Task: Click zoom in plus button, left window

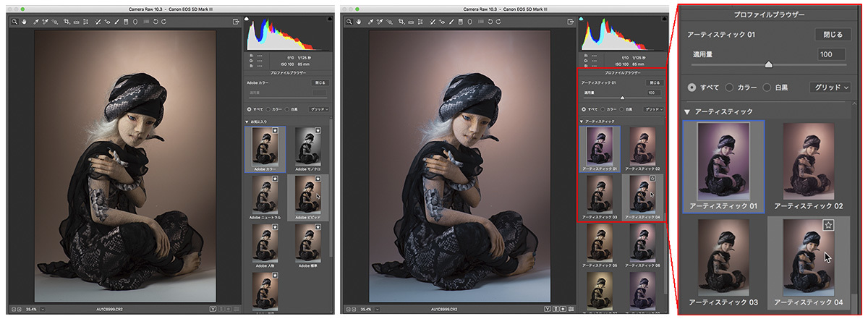Action: [20, 309]
